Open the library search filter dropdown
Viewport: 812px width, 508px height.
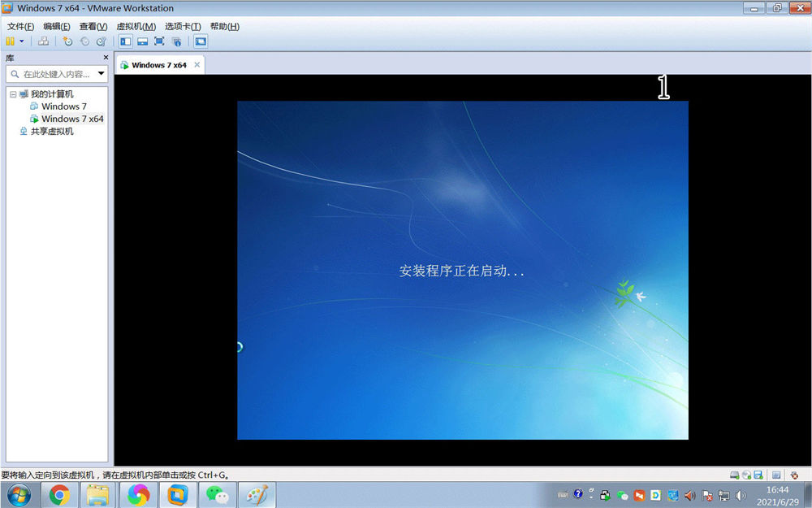pyautogui.click(x=101, y=74)
